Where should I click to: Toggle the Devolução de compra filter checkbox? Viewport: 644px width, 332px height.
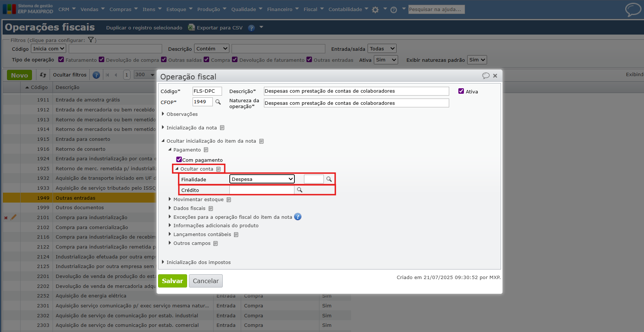pyautogui.click(x=101, y=60)
